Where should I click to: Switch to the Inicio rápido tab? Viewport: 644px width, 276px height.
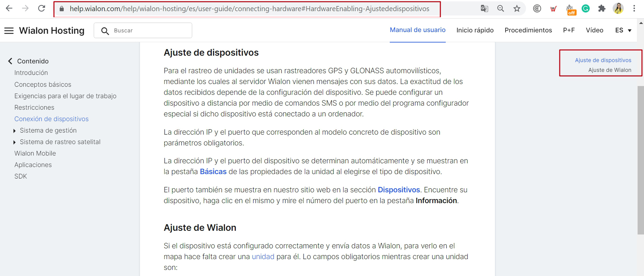click(475, 30)
